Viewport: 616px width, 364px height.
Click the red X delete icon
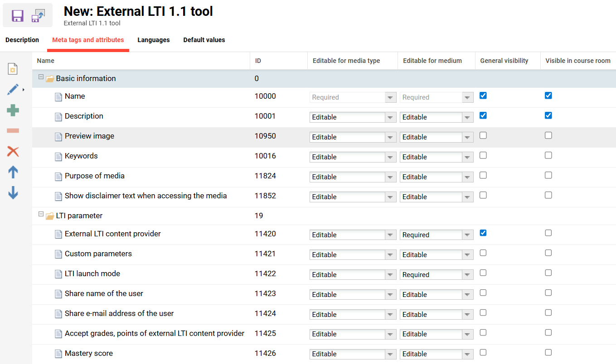[13, 152]
